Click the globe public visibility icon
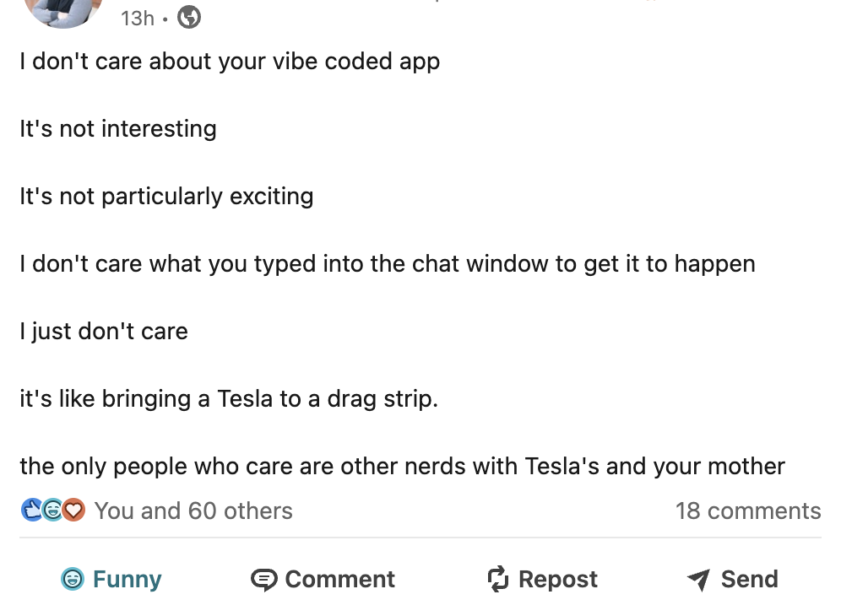The width and height of the screenshot is (841, 616). tap(189, 17)
